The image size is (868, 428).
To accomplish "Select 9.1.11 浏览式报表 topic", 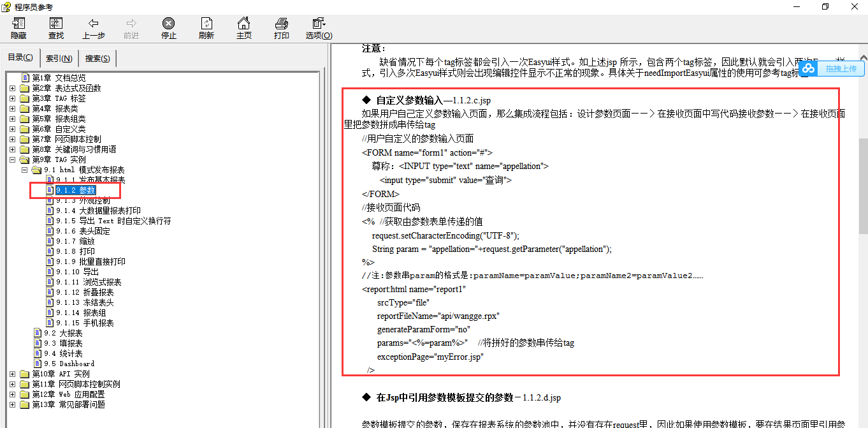I will (x=89, y=282).
